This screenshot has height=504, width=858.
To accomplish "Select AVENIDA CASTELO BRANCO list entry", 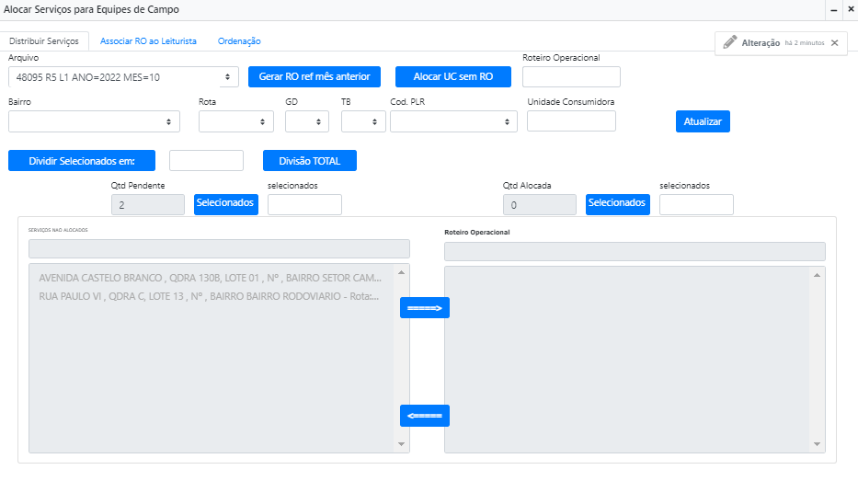I will tap(210, 278).
